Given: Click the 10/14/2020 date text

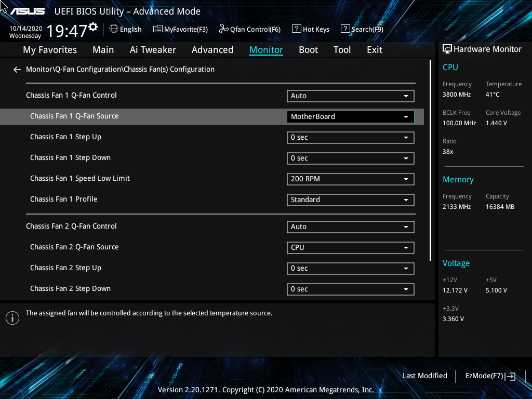Looking at the screenshot, I should click(x=26, y=29).
